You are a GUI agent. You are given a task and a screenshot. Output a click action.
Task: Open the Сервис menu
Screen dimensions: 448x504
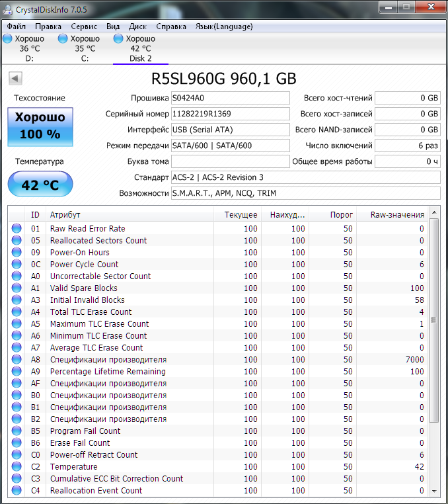pos(84,26)
